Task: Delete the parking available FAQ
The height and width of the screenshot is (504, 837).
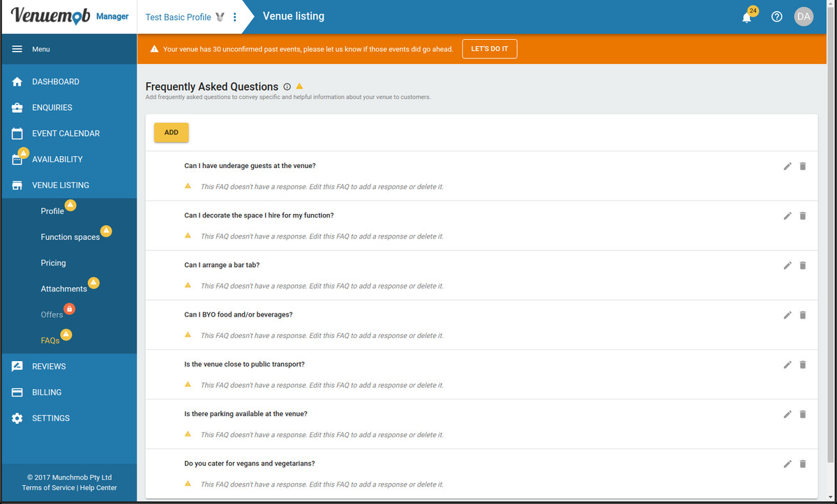Action: pyautogui.click(x=802, y=414)
